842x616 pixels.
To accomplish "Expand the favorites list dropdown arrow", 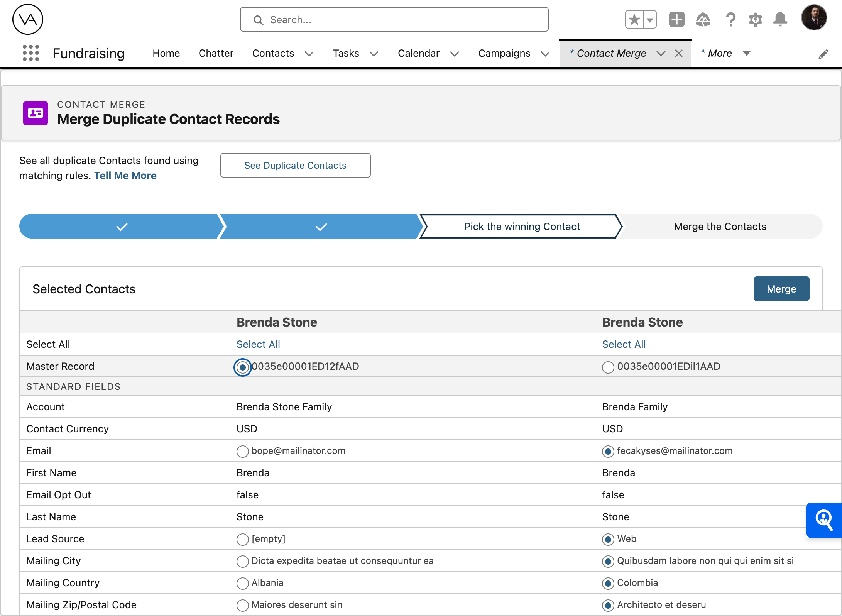I will [x=650, y=19].
